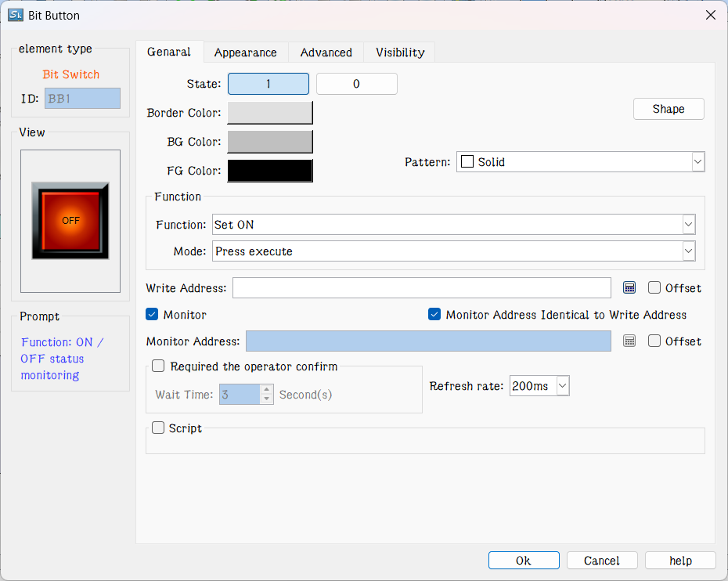
Task: Open the Pattern dropdown showing Solid
Action: click(x=697, y=162)
